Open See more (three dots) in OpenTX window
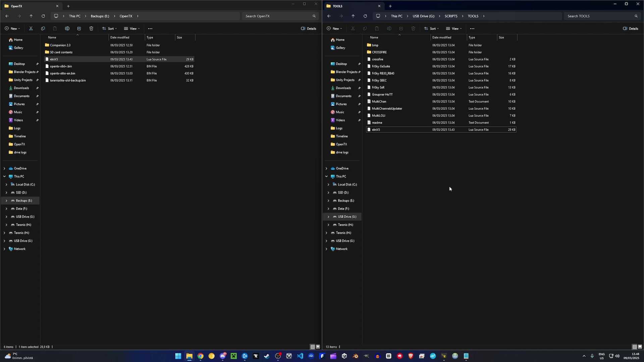The height and width of the screenshot is (362, 644). pos(150,28)
